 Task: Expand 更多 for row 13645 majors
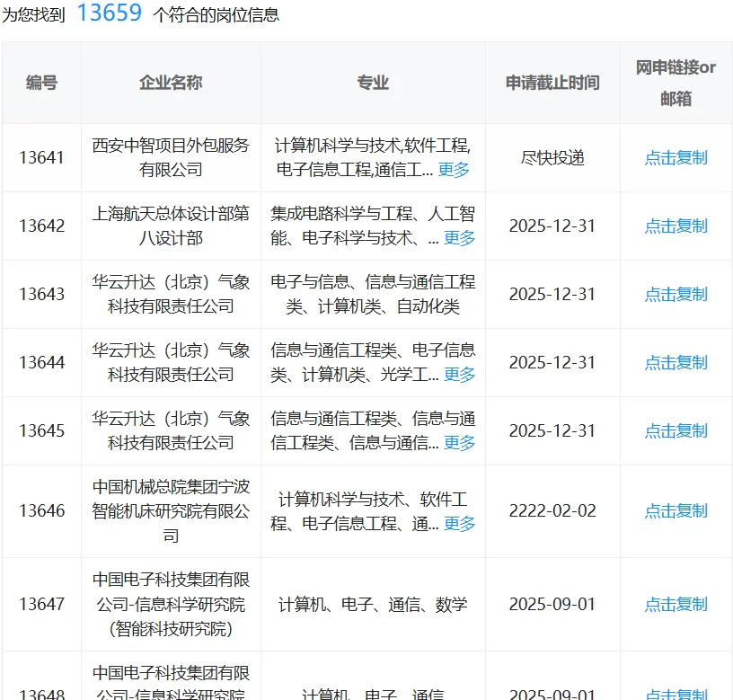click(x=460, y=442)
